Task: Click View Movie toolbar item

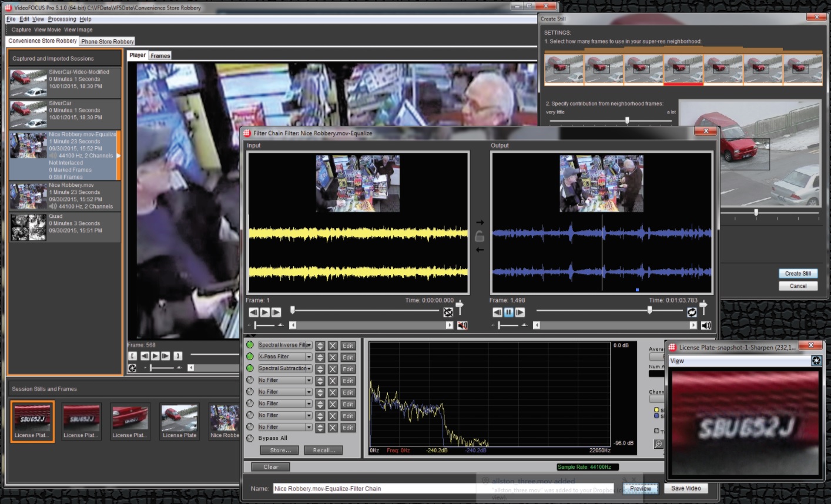Action: [48, 29]
